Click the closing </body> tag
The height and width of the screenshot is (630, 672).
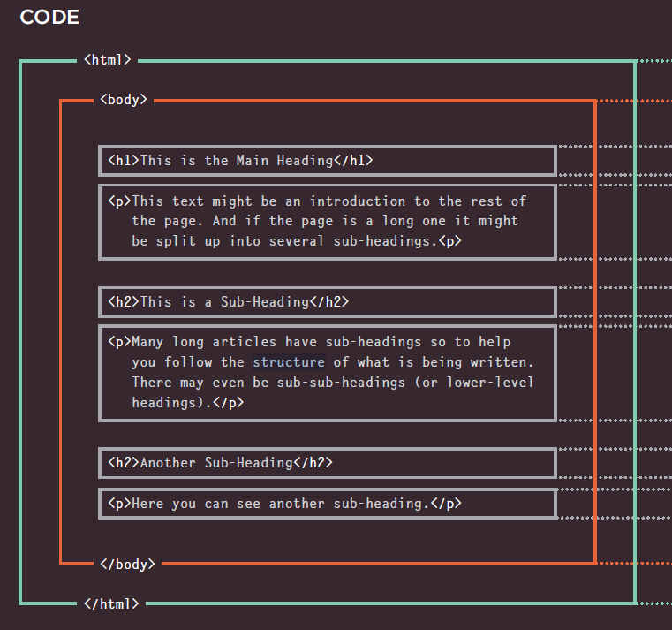(127, 564)
